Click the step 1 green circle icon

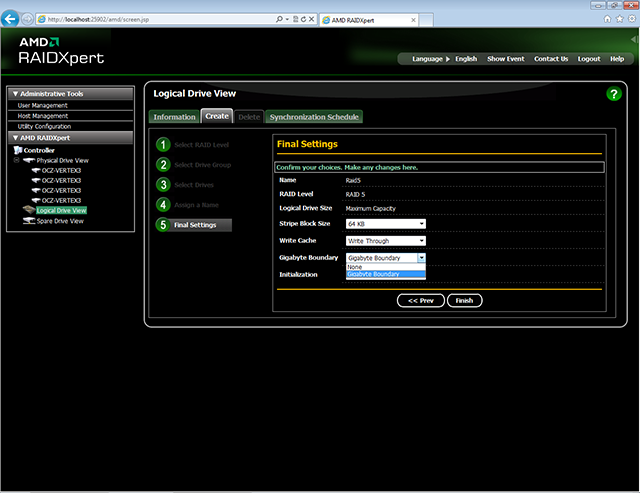pyautogui.click(x=163, y=144)
